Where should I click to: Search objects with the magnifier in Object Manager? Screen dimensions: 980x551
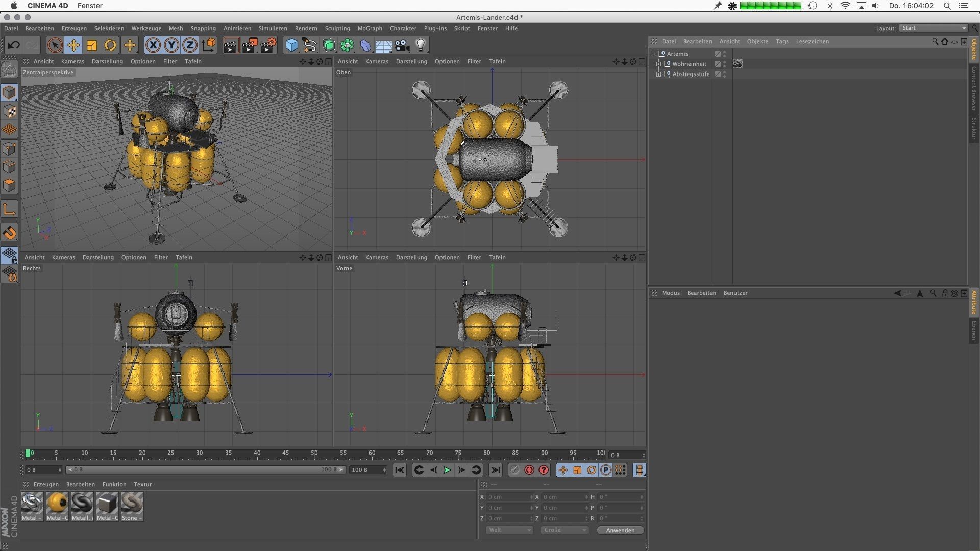(x=935, y=42)
